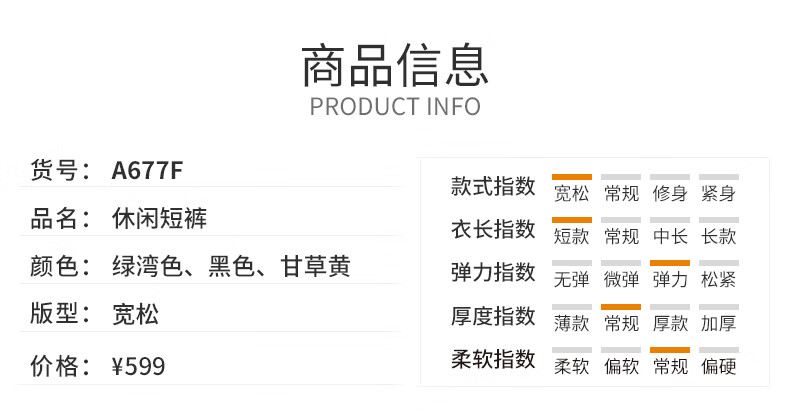Select 薄款 in the 厚度指数 row
Viewport: 790px width, 410px height.
click(x=571, y=323)
